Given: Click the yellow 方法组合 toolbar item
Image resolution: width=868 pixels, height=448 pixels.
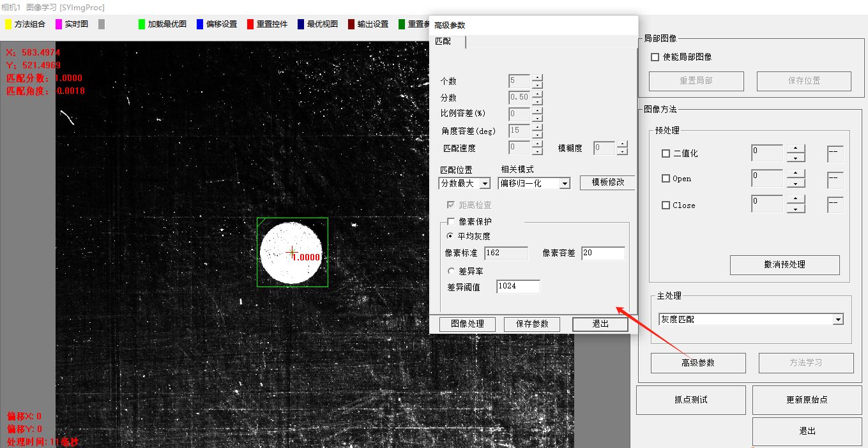Looking at the screenshot, I should [x=26, y=24].
